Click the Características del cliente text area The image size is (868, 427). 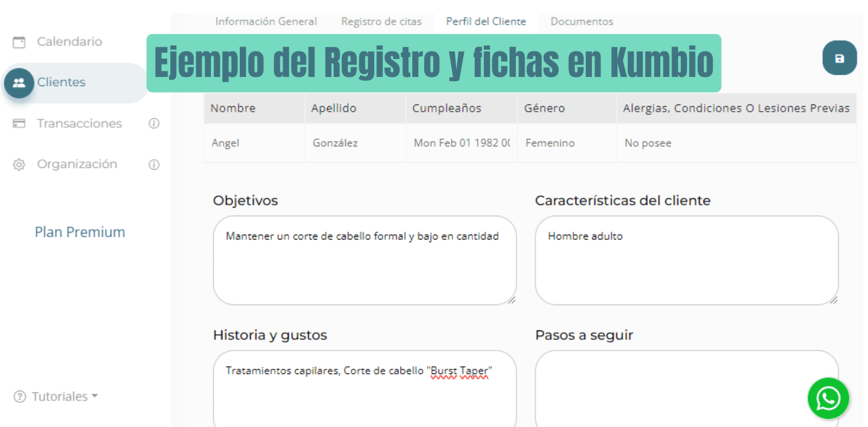(x=687, y=260)
